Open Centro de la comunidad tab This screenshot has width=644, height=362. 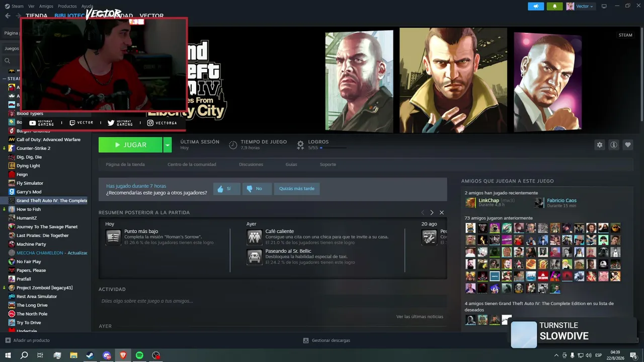(x=192, y=164)
